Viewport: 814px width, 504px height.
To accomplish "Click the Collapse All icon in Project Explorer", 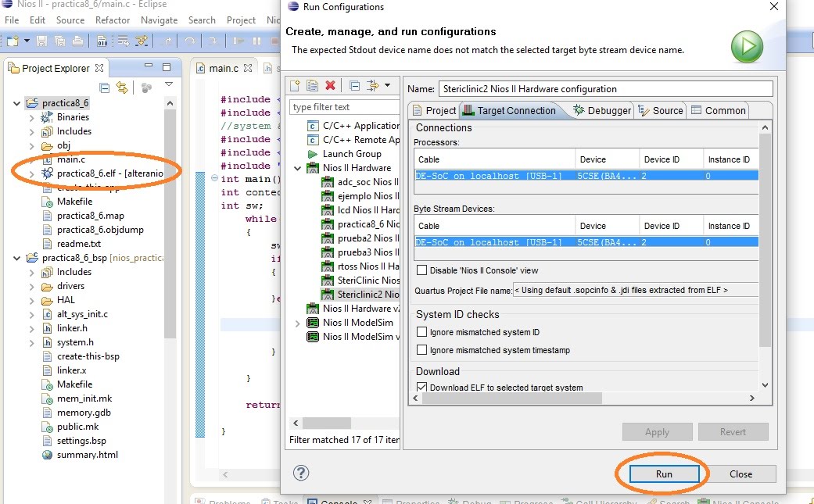I will pyautogui.click(x=104, y=88).
